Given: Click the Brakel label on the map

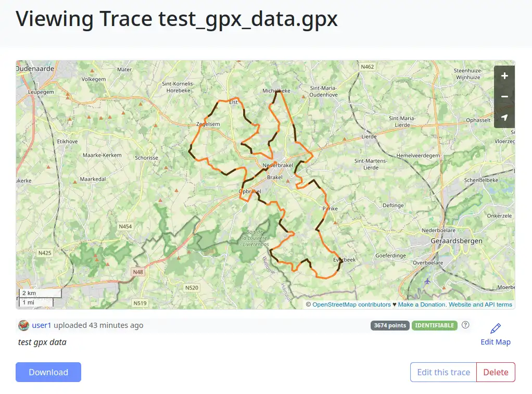Looking at the screenshot, I should (274, 177).
